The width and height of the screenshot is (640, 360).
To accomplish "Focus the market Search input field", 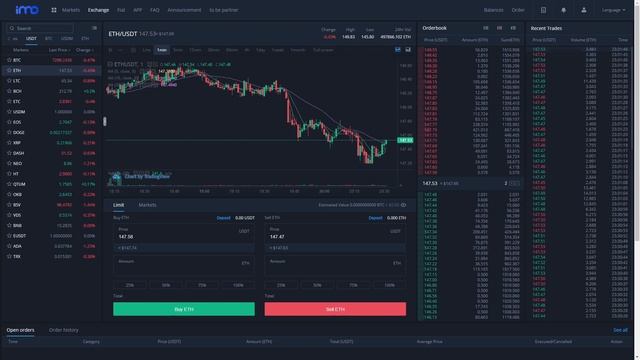I will [40, 28].
